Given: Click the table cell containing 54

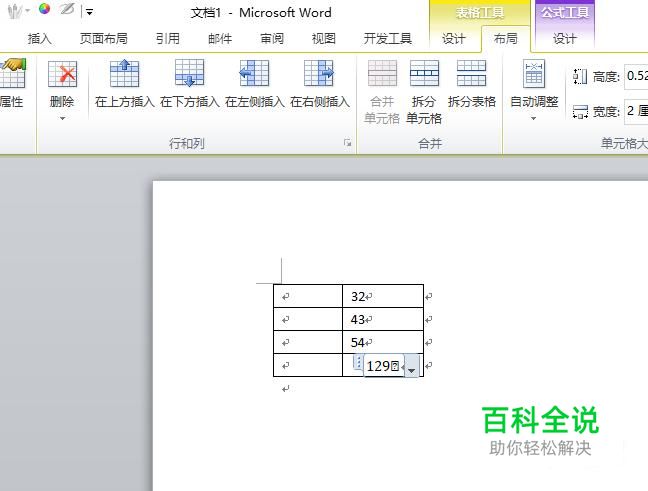Looking at the screenshot, I should (x=383, y=342).
